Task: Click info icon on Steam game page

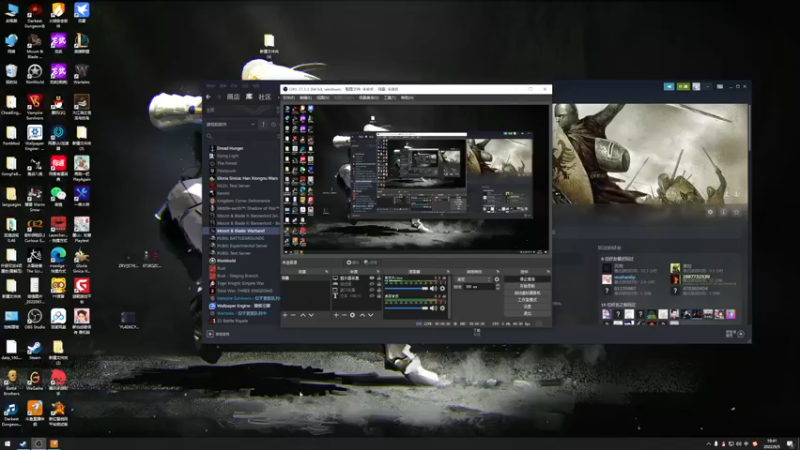Action: pyautogui.click(x=723, y=212)
